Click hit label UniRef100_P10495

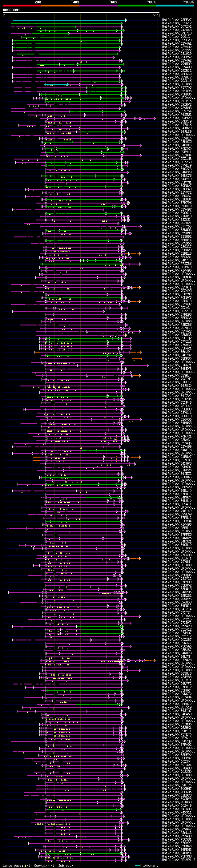click(x=177, y=271)
